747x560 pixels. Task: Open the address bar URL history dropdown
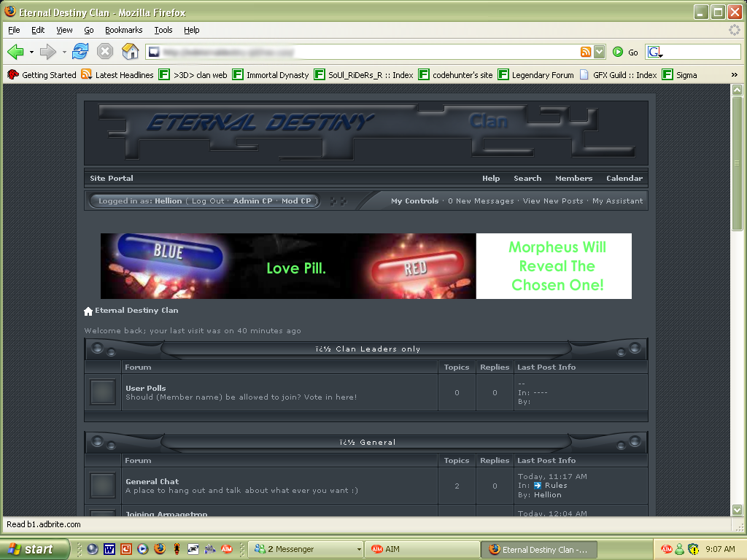pyautogui.click(x=600, y=52)
